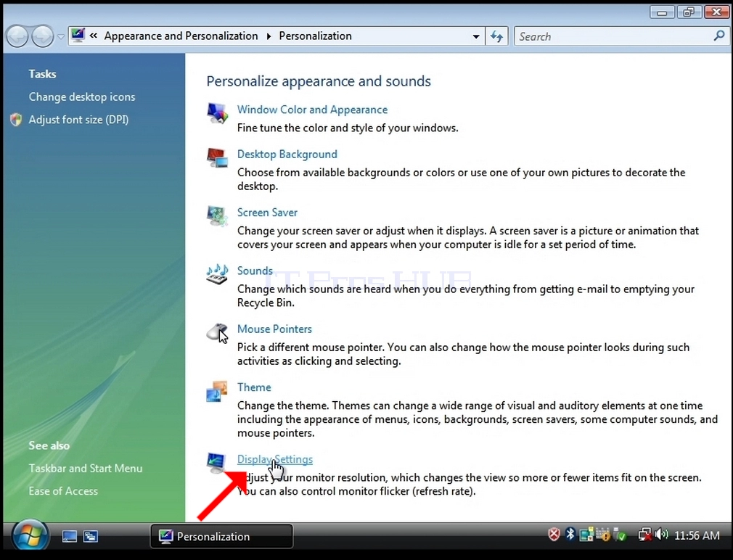
Task: Click the Bluetooth tray icon
Action: 570,534
